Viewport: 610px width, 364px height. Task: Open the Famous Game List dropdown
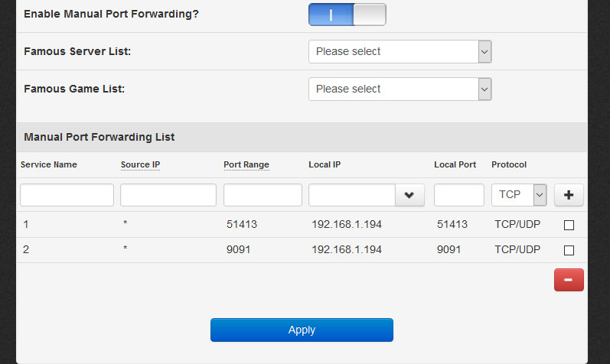click(x=400, y=89)
